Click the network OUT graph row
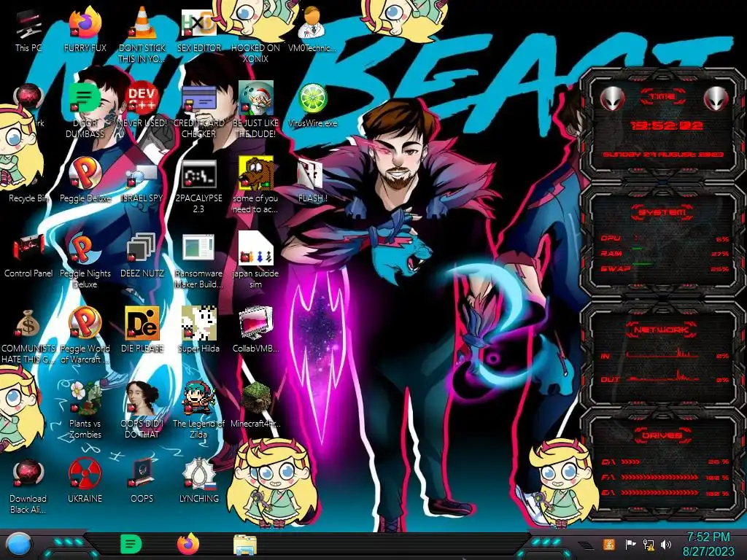 [665, 378]
